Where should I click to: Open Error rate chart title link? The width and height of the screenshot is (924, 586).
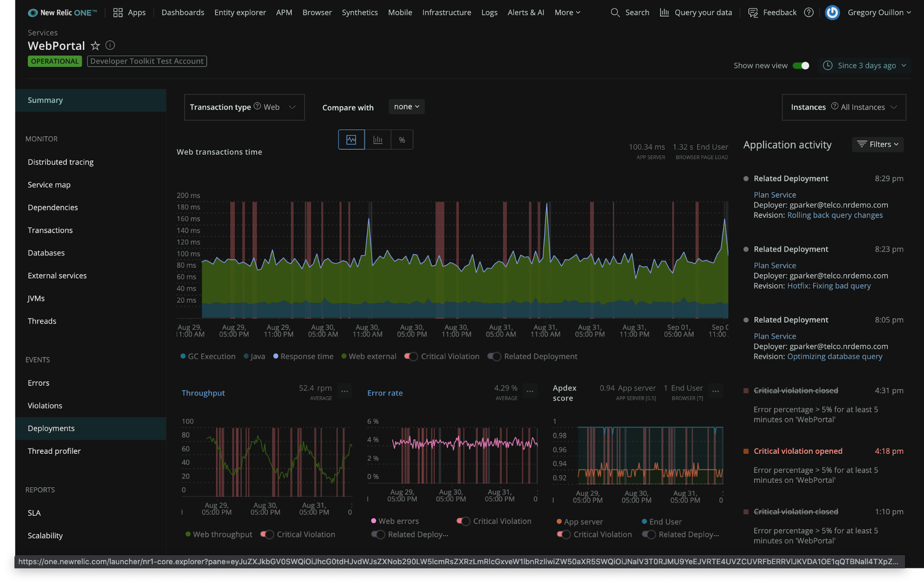pyautogui.click(x=385, y=393)
